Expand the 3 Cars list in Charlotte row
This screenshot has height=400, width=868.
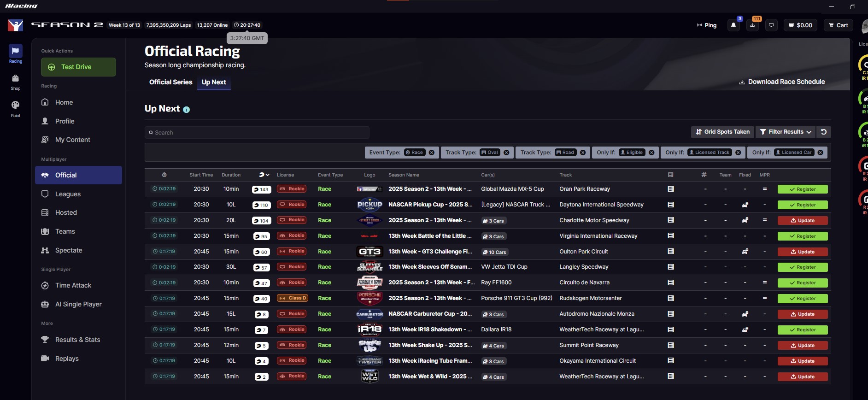(x=493, y=221)
